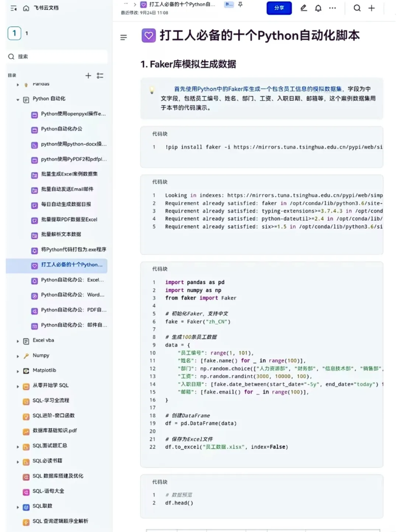Expand the Matplotlib folder
Viewport: 398px width, 532px height.
[x=18, y=371]
